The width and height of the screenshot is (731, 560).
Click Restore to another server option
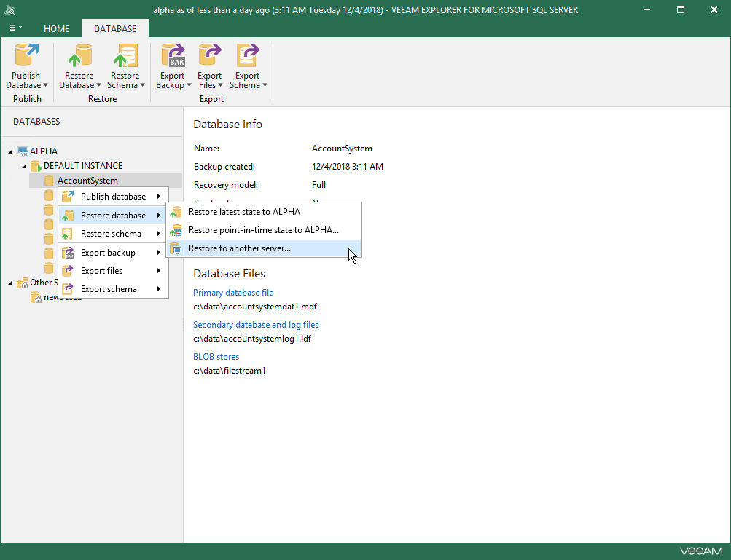click(264, 248)
